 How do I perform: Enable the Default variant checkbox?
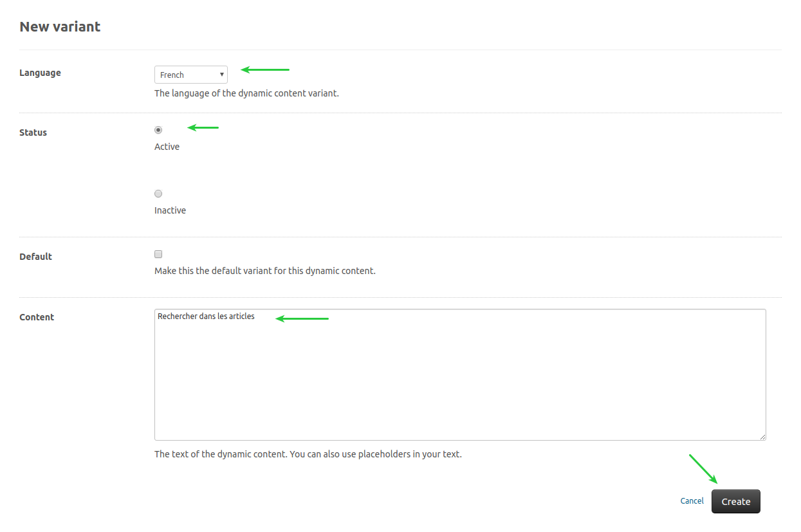click(158, 254)
